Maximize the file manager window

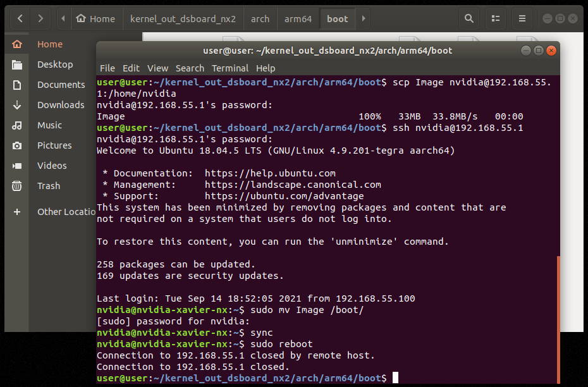[560, 18]
